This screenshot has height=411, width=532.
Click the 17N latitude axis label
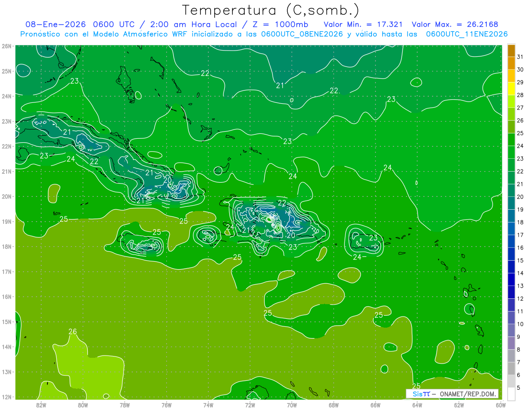(7, 272)
